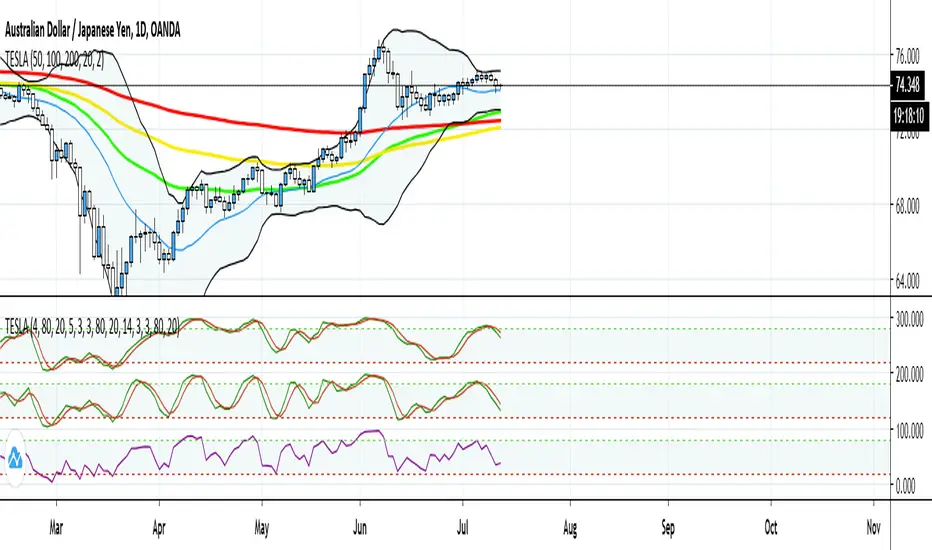
Task: Click the Nov label on time axis
Action: click(x=873, y=528)
